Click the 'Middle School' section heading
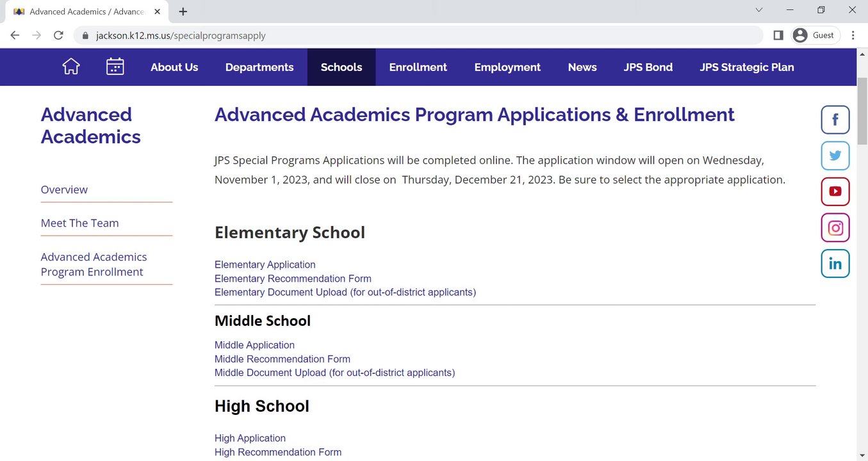 pos(263,321)
